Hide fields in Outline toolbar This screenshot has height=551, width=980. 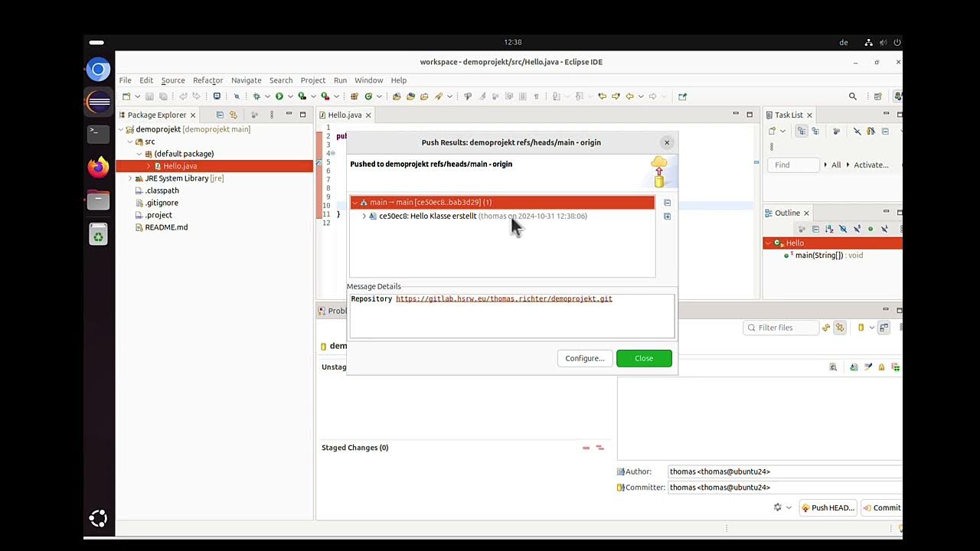tap(843, 229)
